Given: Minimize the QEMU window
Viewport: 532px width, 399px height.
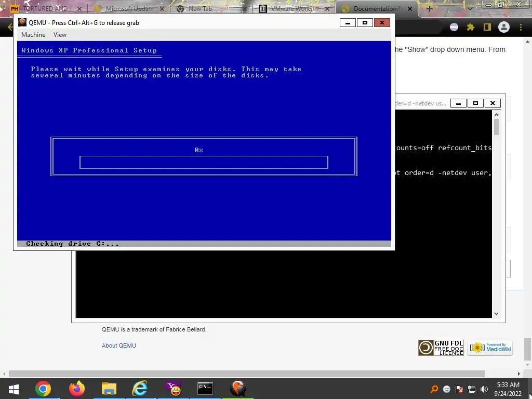Looking at the screenshot, I should tap(348, 23).
